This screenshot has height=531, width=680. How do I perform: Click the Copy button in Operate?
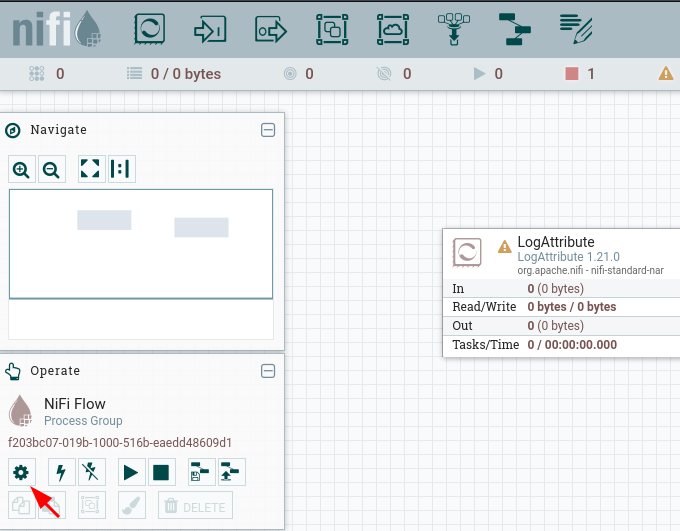pos(21,505)
